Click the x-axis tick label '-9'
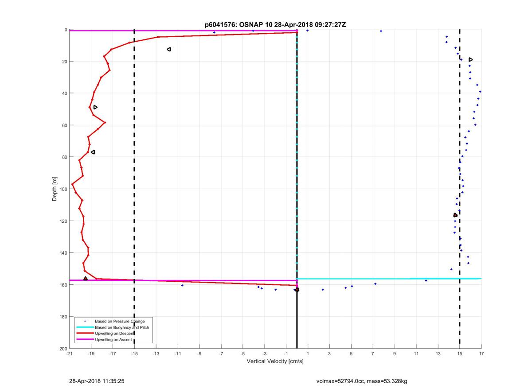 [199, 354]
